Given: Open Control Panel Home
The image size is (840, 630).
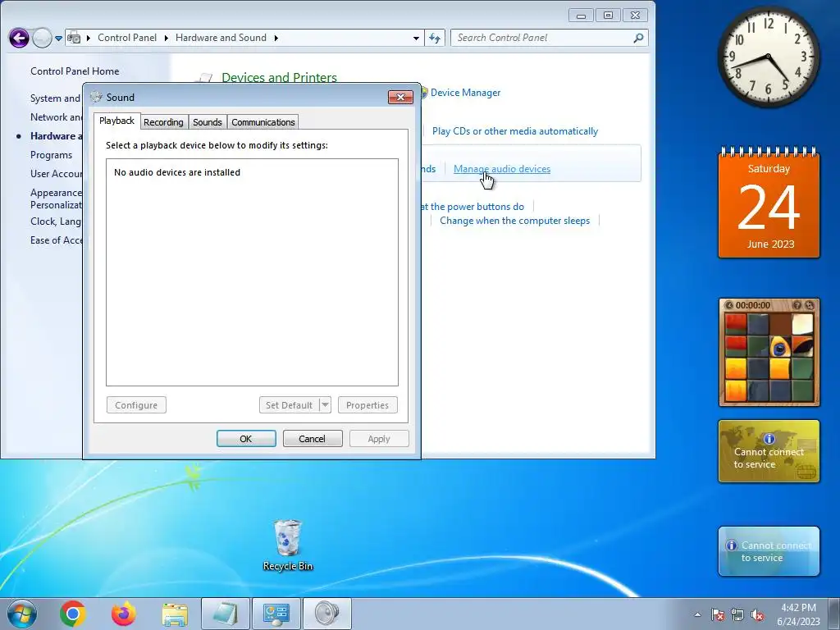Looking at the screenshot, I should pos(75,71).
